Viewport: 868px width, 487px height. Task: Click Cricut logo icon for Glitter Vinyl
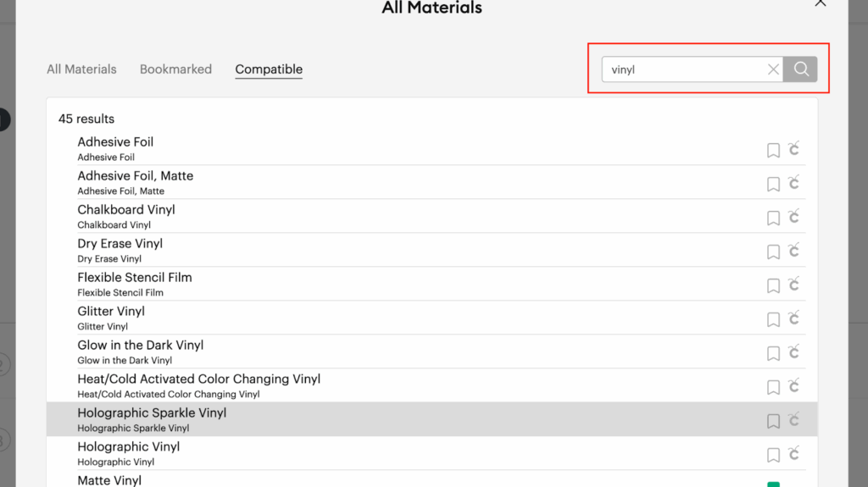[x=793, y=318]
